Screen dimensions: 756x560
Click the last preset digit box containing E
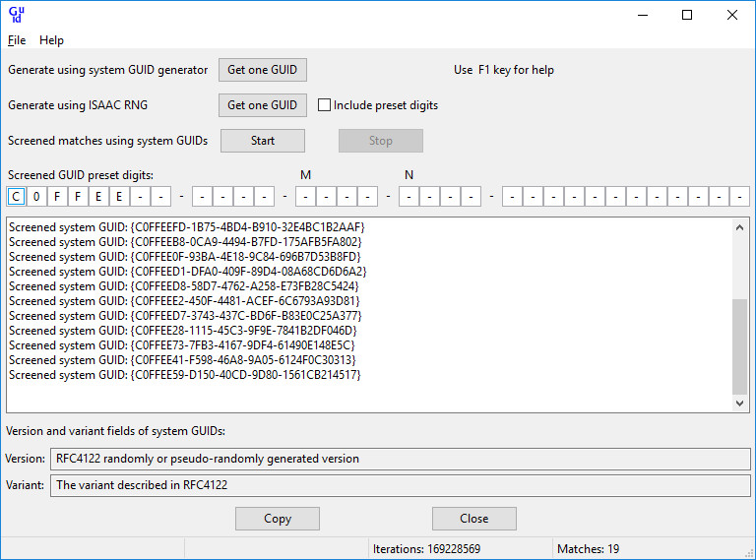point(119,197)
